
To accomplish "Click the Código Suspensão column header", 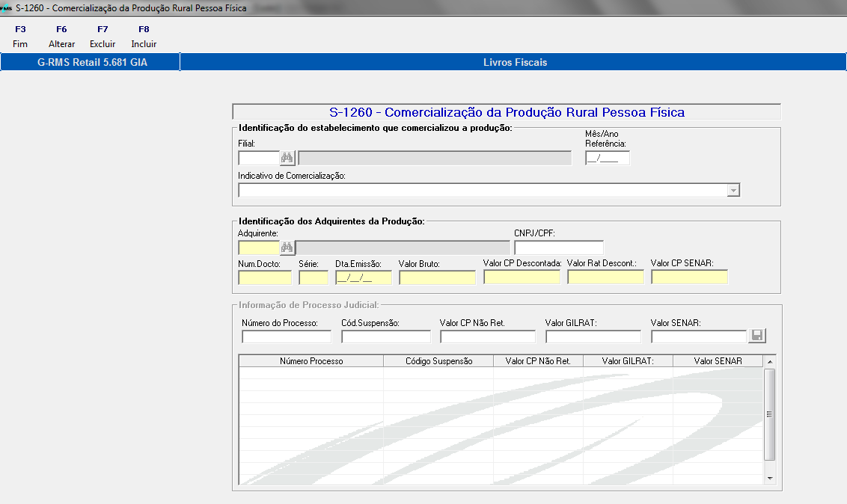I will 438,361.
